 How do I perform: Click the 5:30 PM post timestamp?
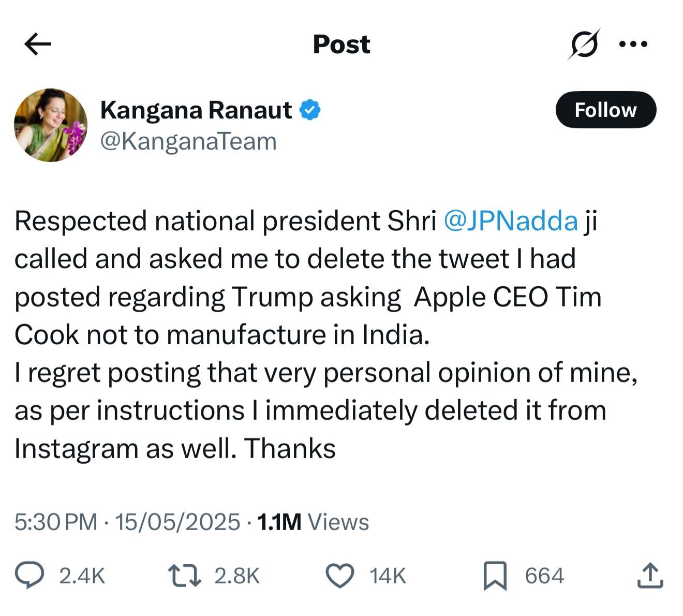point(56,522)
